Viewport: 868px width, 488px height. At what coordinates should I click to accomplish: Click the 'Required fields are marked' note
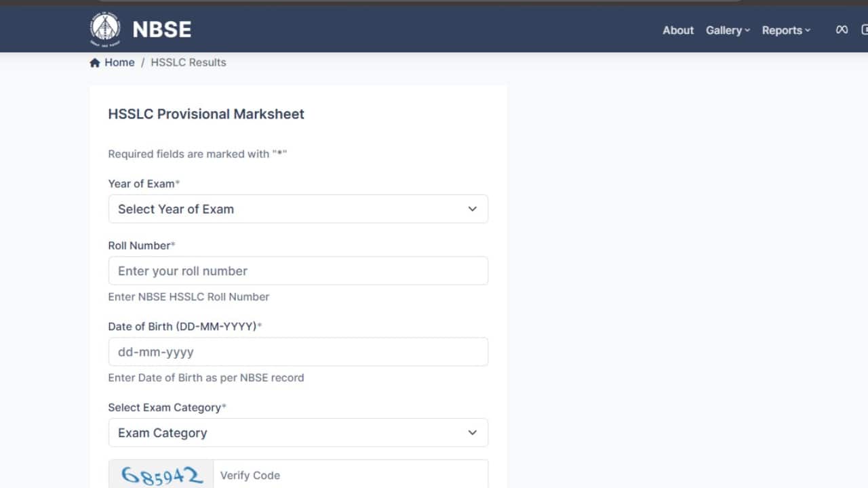pyautogui.click(x=197, y=154)
